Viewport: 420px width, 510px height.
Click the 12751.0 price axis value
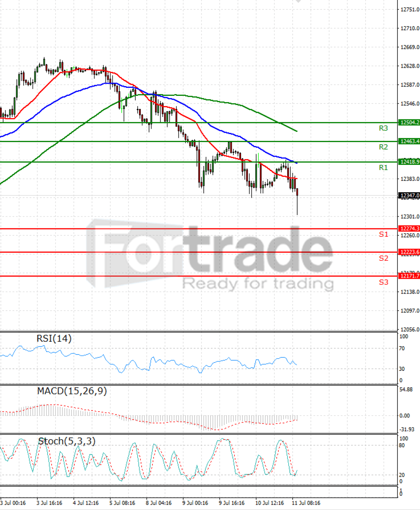(x=410, y=9)
